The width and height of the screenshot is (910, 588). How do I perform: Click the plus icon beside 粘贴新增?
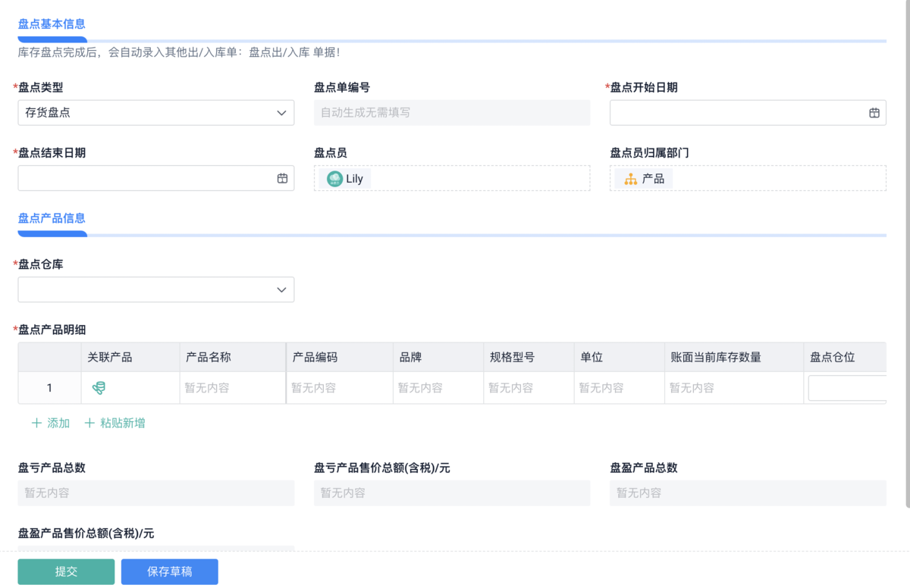tap(89, 424)
